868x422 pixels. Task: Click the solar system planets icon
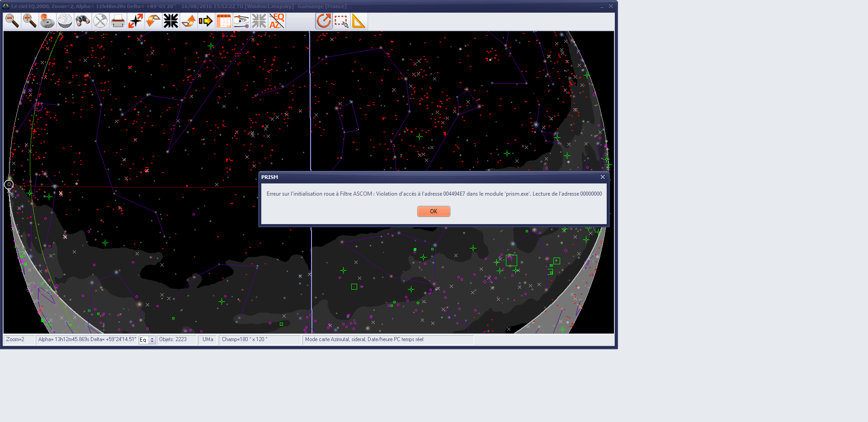click(241, 21)
